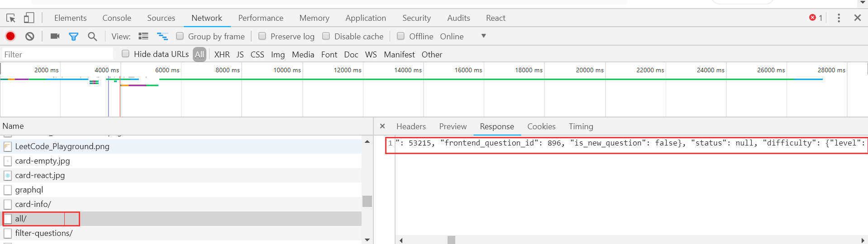Filter requests by Font
Viewport: 868px width, 244px height.
[x=329, y=54]
